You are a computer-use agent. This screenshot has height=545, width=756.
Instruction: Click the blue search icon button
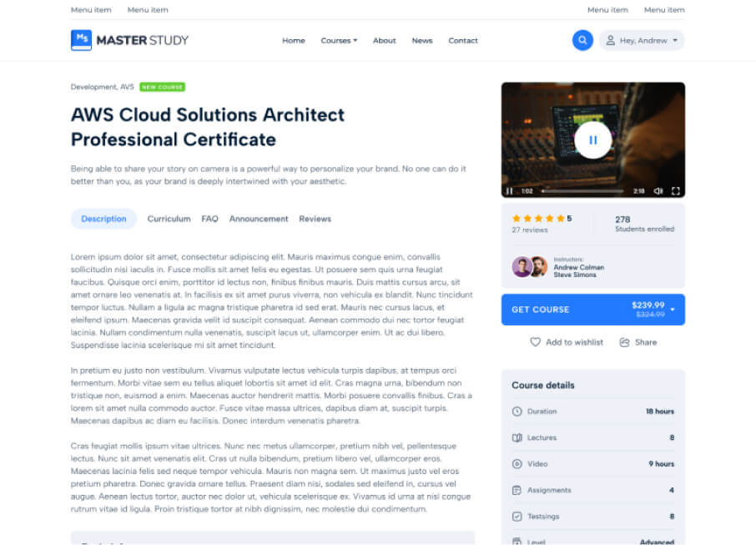pyautogui.click(x=582, y=40)
